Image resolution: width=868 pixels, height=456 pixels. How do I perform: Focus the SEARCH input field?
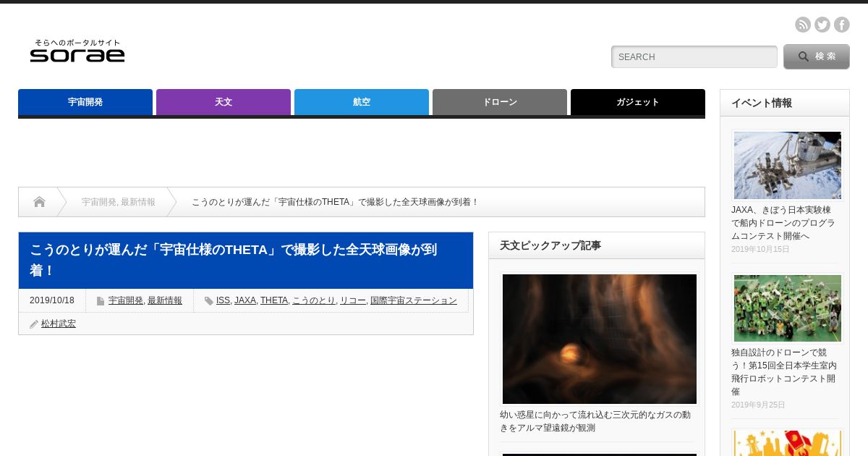click(x=694, y=56)
